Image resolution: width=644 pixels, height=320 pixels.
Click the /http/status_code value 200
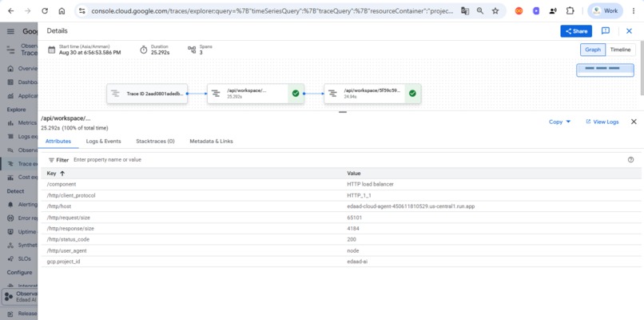(x=352, y=239)
